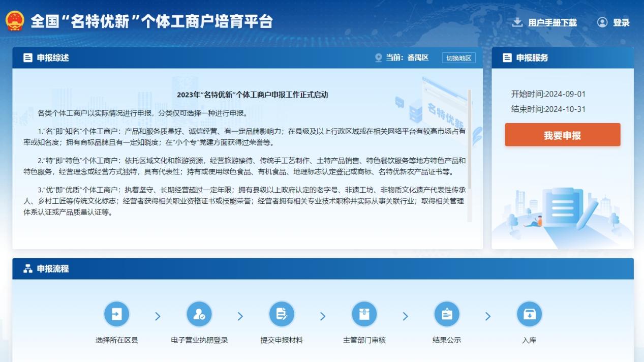644x362 pixels.
Task: Open the 用户手册下载 link
Action: pyautogui.click(x=552, y=22)
